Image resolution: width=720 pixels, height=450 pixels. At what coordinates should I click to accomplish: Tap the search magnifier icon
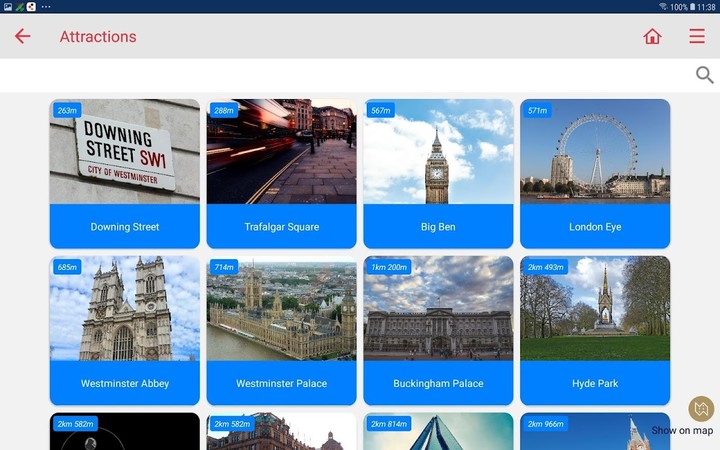click(704, 75)
